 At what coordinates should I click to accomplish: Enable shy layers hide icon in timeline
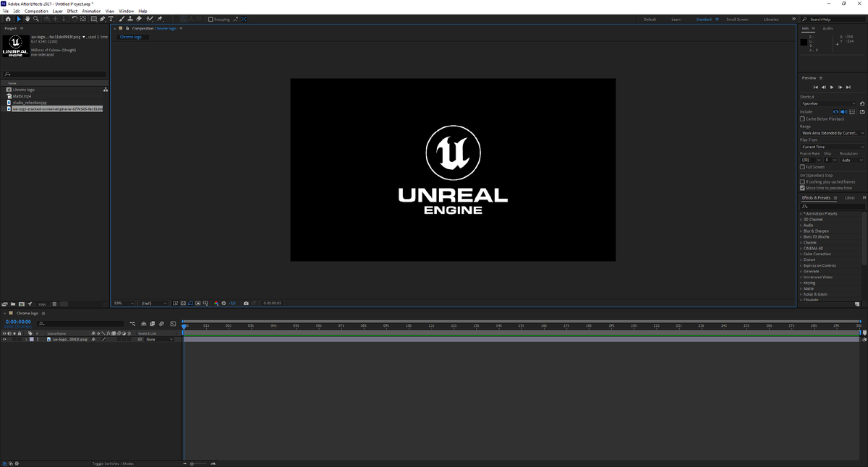[143, 324]
